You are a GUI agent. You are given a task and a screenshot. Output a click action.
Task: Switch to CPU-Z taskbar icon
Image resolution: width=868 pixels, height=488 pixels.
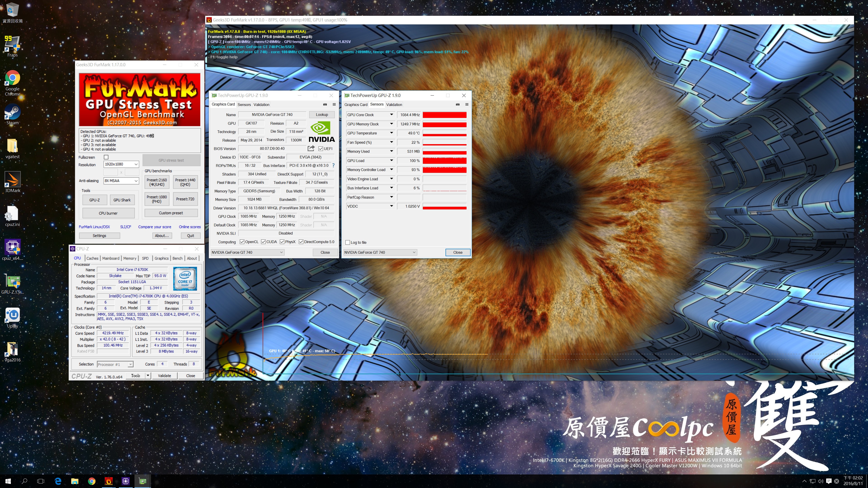(x=125, y=481)
